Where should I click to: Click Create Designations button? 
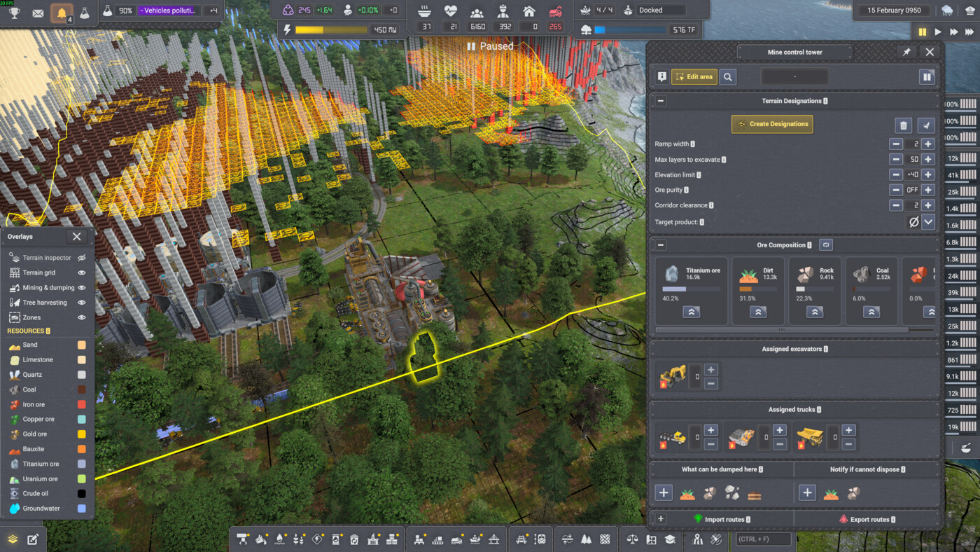point(772,124)
